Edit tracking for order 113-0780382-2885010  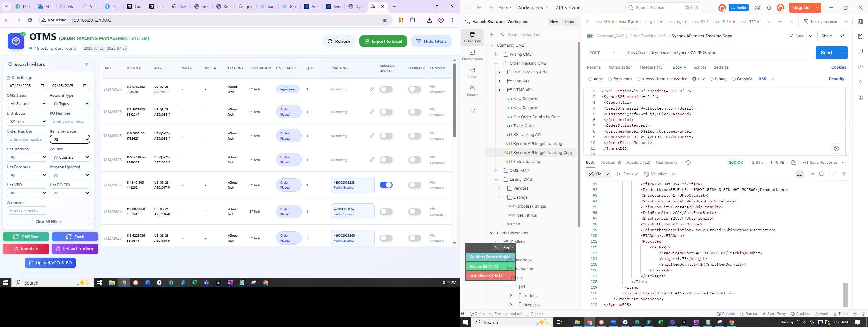point(372,89)
